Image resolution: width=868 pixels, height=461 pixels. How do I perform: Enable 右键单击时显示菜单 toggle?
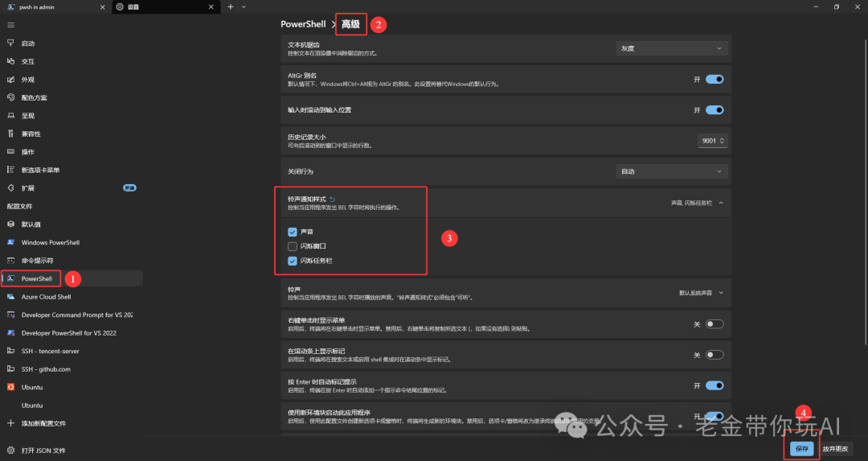pos(714,324)
